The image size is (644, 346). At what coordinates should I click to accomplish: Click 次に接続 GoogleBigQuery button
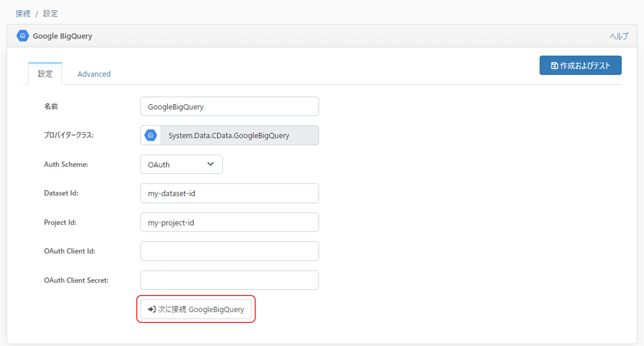pyautogui.click(x=196, y=309)
